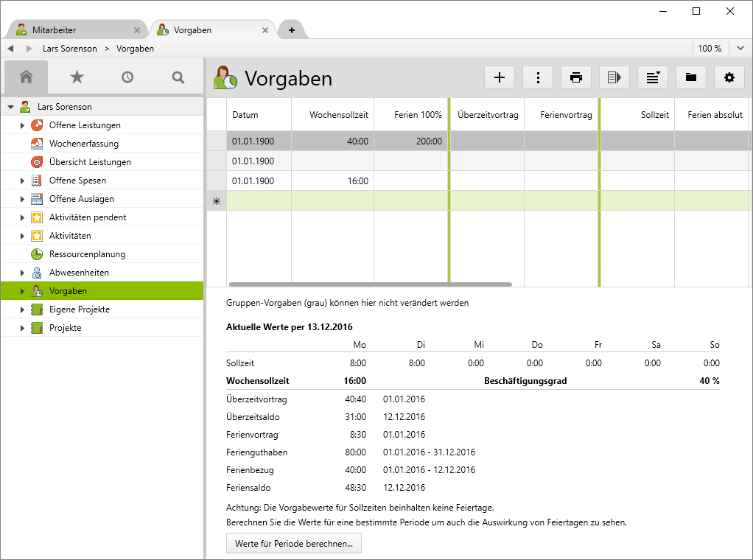Select Wochenerfassung in the sidebar
Viewport: 753px width, 560px height.
(x=83, y=144)
